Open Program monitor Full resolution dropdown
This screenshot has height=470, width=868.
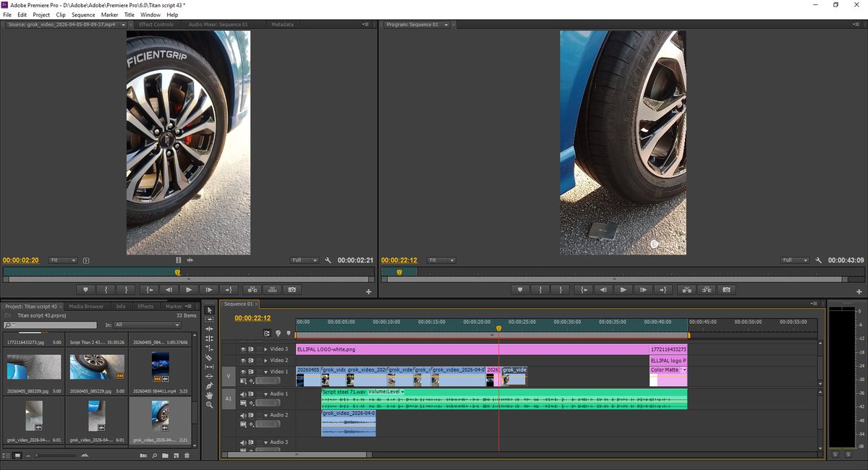pos(796,260)
